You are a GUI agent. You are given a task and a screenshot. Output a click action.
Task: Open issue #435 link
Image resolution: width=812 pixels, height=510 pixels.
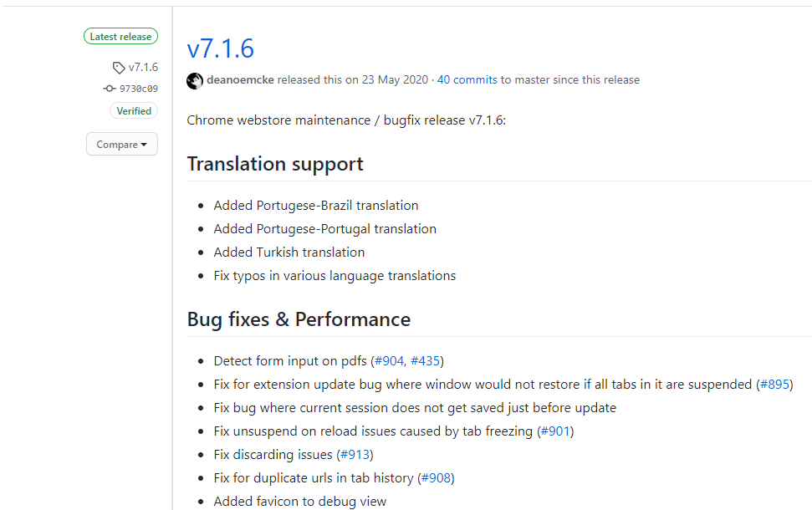coord(425,361)
